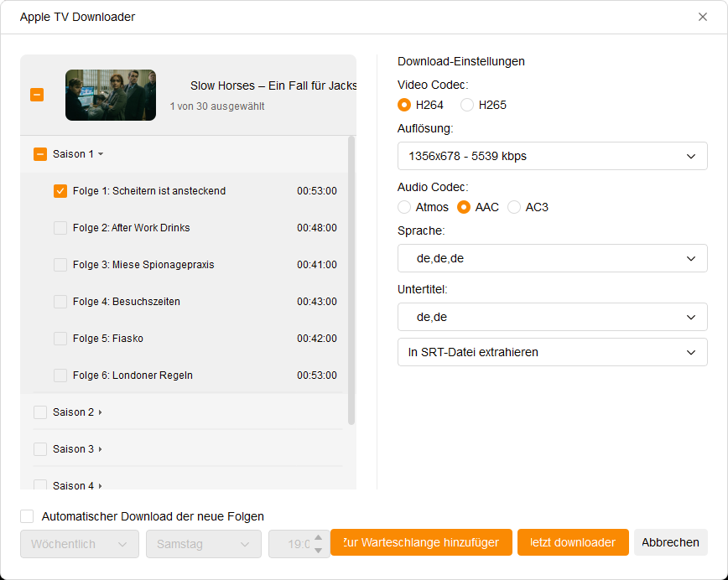728x580 pixels.
Task: Toggle the select-all checkbox beside the thumbnail
Action: coord(37,95)
